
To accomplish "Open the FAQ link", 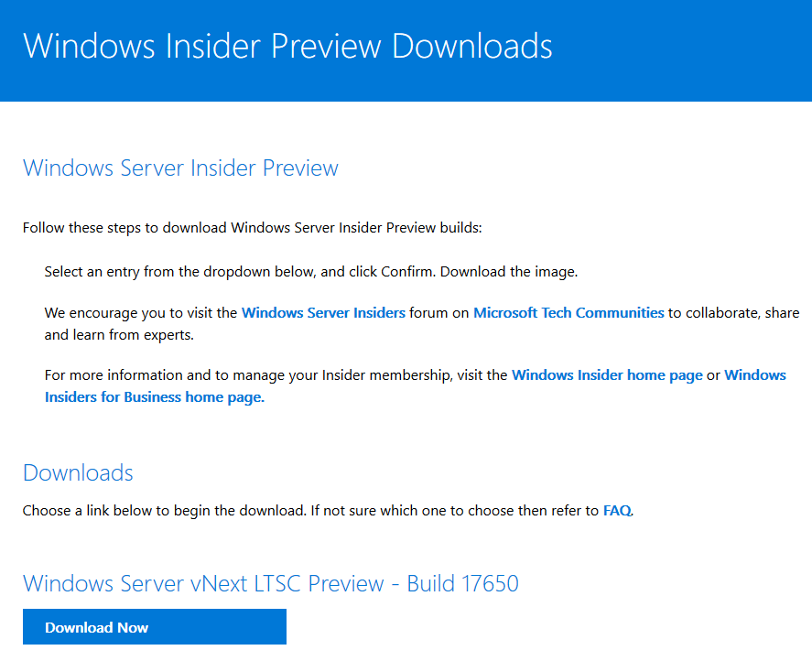I will [x=617, y=511].
